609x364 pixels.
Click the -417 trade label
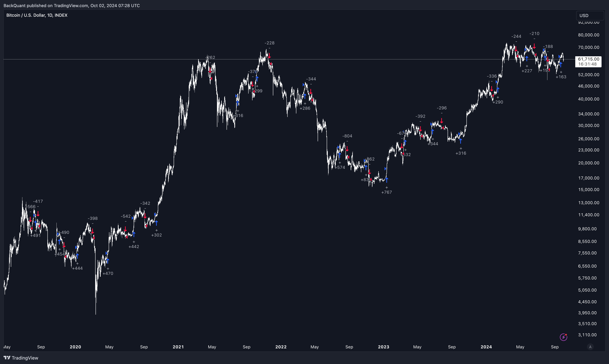click(x=38, y=201)
